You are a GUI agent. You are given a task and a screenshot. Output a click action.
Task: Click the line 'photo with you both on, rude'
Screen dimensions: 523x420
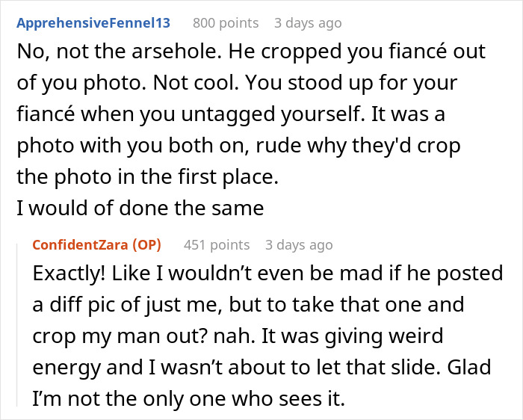(x=238, y=145)
